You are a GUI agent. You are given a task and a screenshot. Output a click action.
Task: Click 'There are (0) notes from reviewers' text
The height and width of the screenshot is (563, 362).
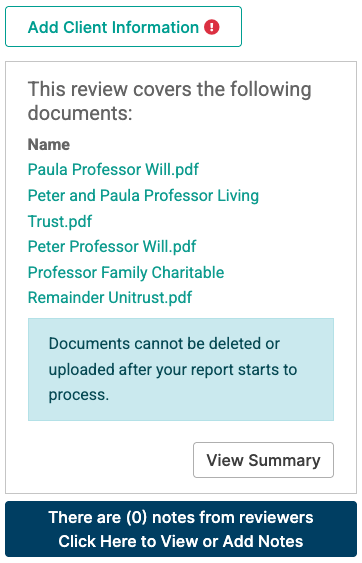181,517
